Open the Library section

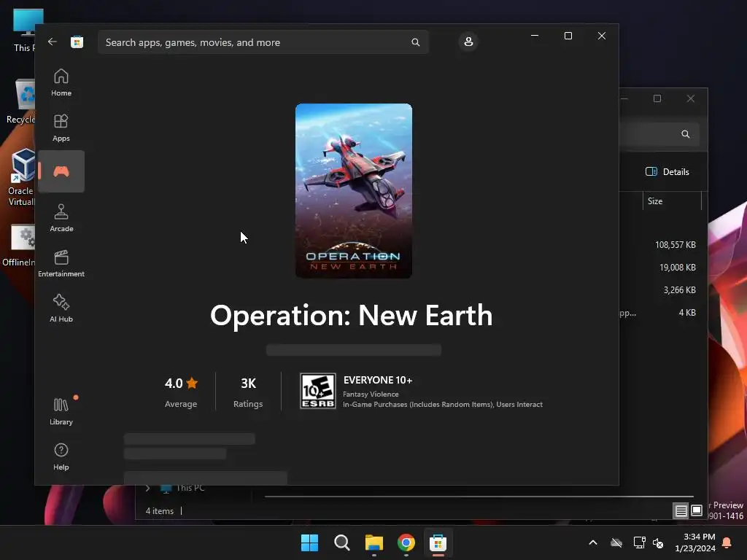tap(61, 411)
